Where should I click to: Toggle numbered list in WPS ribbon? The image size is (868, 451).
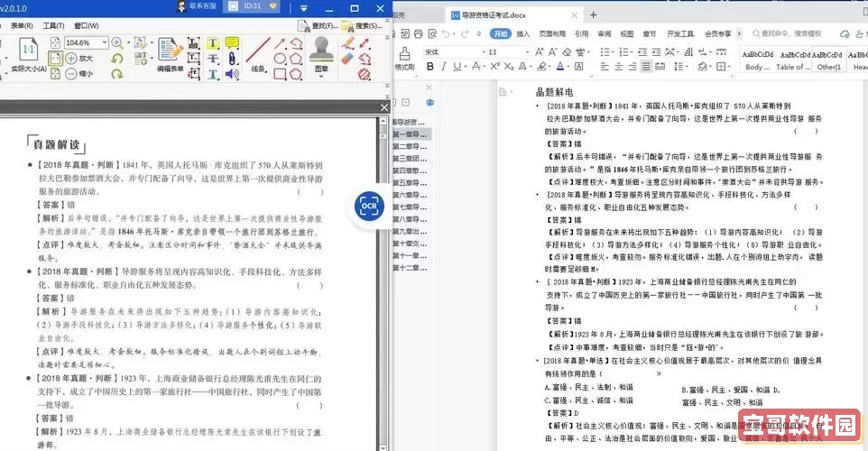coord(623,52)
